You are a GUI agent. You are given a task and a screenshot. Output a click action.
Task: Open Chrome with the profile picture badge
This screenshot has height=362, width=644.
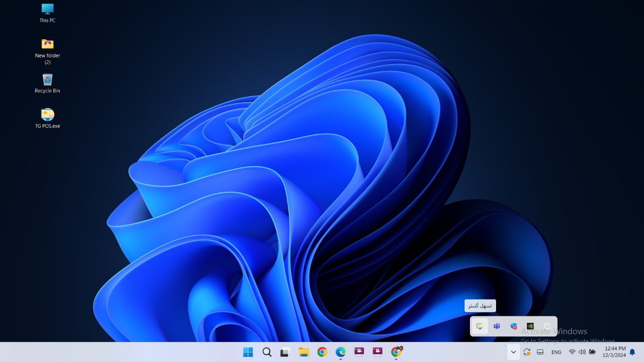[396, 352]
